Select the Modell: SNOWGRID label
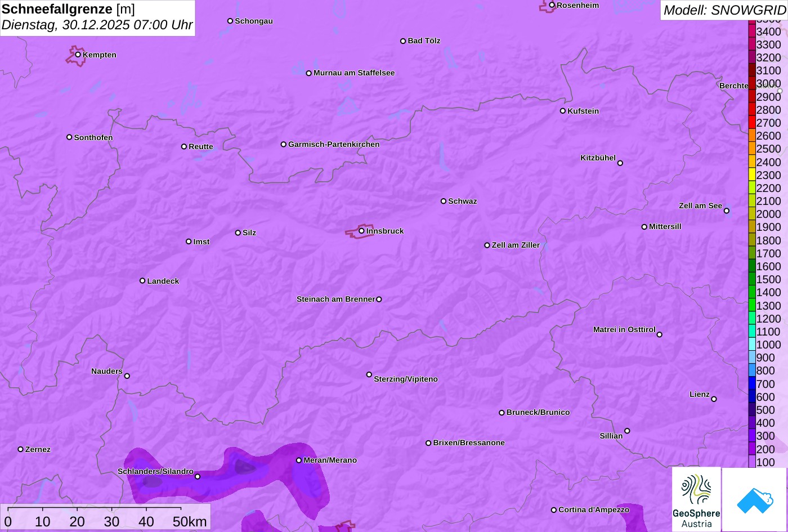Viewport: 788px width, 532px height. pos(724,10)
